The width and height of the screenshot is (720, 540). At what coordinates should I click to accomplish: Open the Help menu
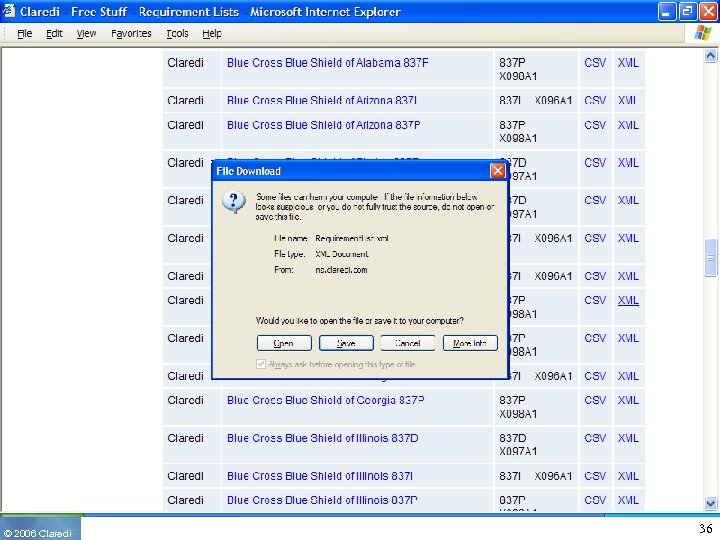click(212, 34)
